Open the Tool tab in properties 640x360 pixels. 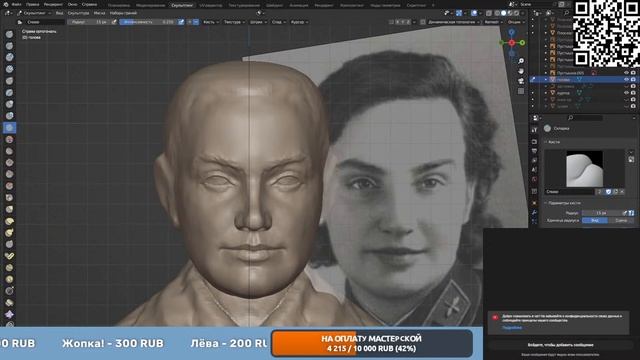(x=535, y=130)
